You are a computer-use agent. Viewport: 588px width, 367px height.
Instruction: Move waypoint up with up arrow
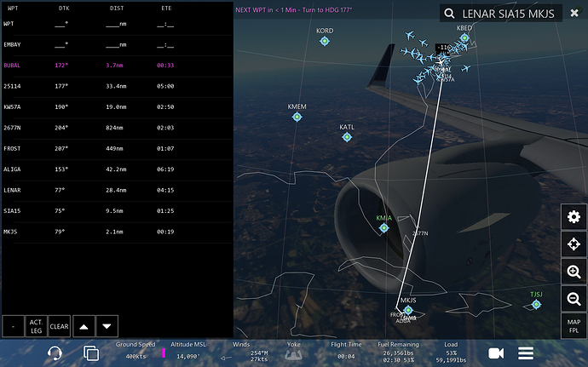coord(84,326)
